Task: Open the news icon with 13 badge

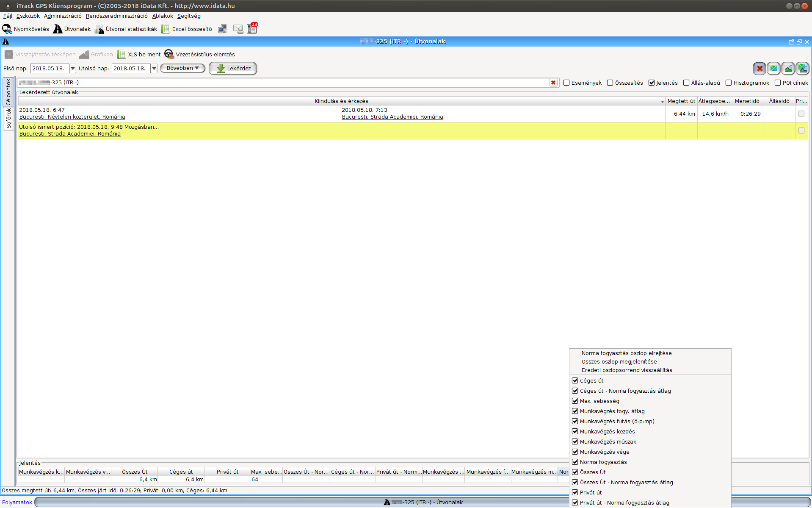Action: point(252,28)
